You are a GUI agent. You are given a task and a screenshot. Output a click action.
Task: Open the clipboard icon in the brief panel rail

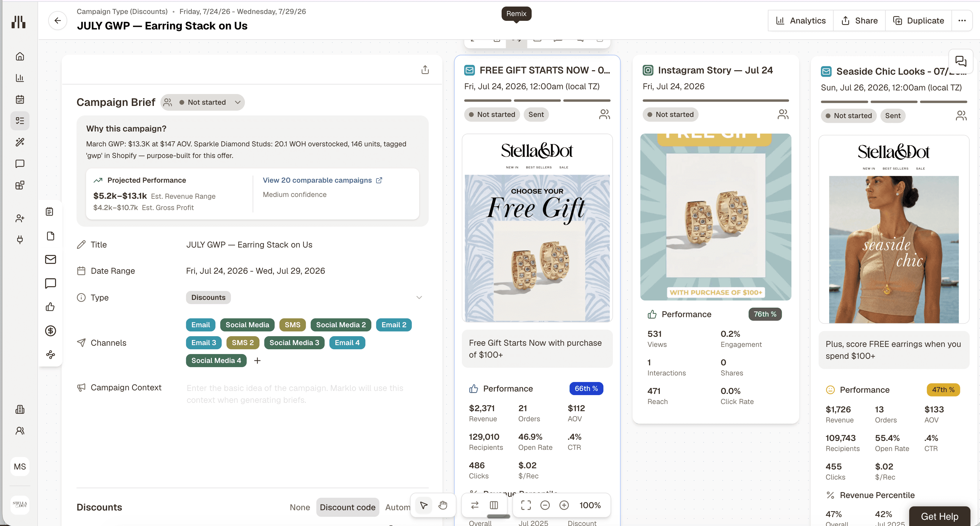(x=50, y=212)
